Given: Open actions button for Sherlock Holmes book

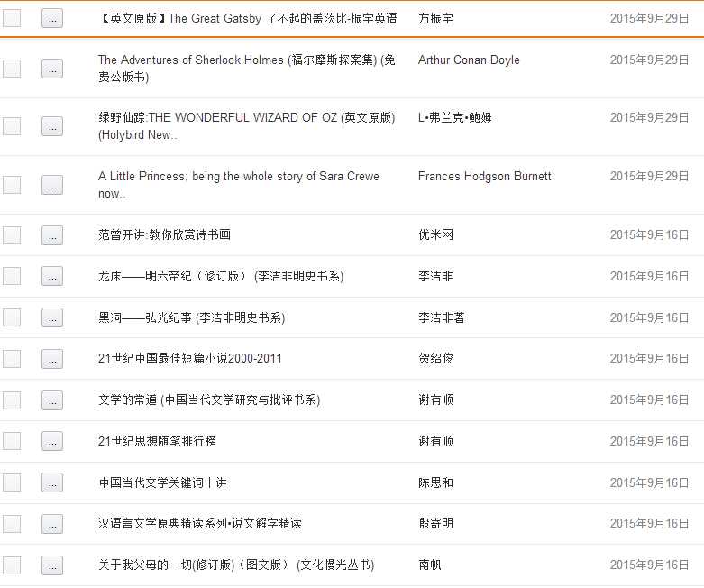Looking at the screenshot, I should point(52,69).
